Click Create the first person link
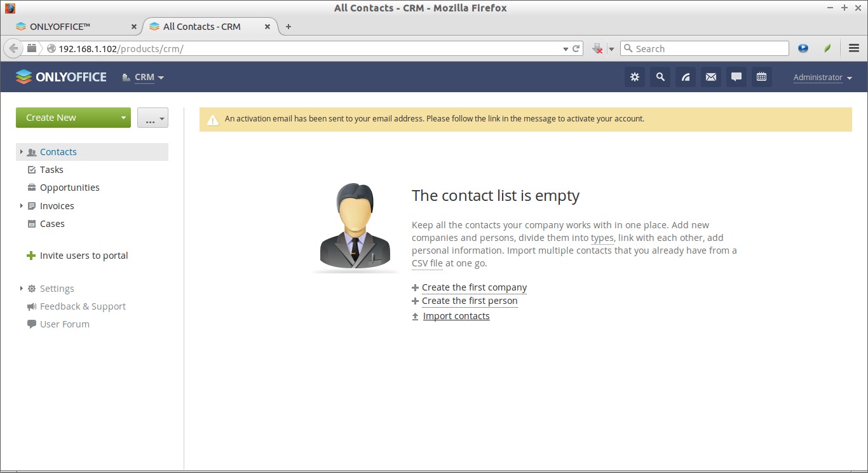Image resolution: width=868 pixels, height=473 pixels. point(470,301)
